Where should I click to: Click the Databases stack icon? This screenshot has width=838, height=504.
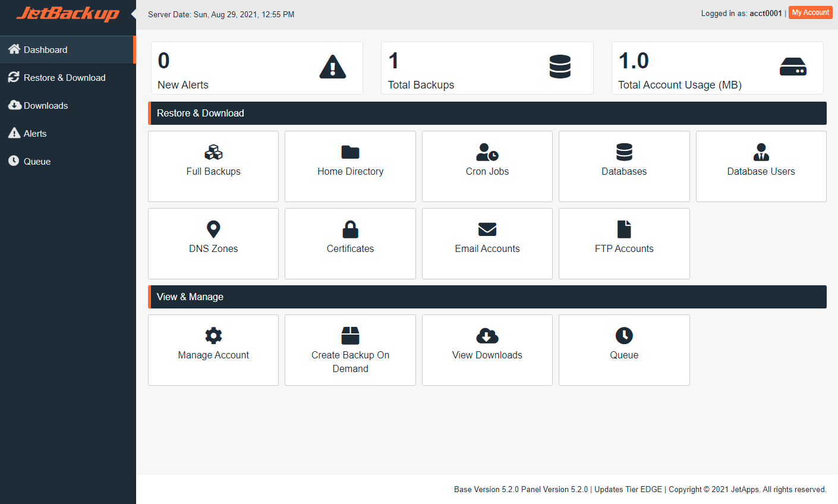(624, 152)
